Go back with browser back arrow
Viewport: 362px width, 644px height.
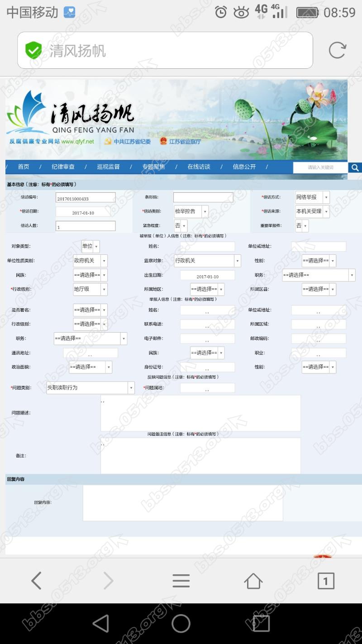pyautogui.click(x=36, y=581)
